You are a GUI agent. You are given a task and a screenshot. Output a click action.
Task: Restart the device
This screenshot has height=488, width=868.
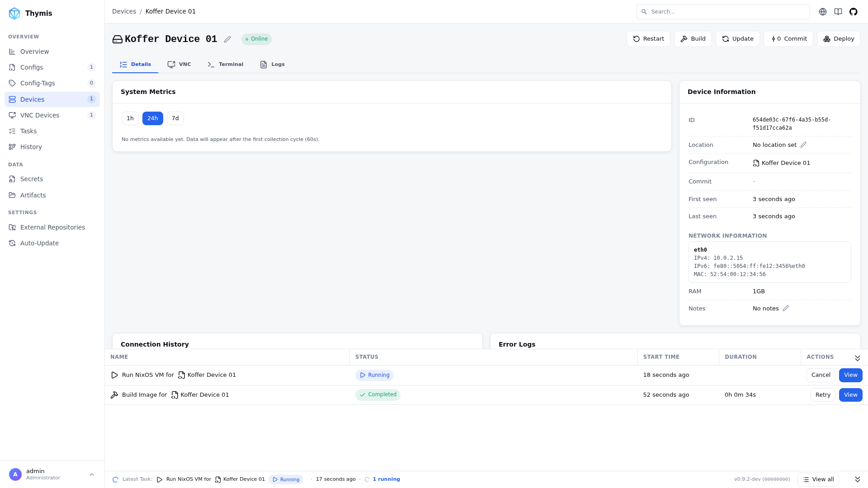tap(648, 39)
